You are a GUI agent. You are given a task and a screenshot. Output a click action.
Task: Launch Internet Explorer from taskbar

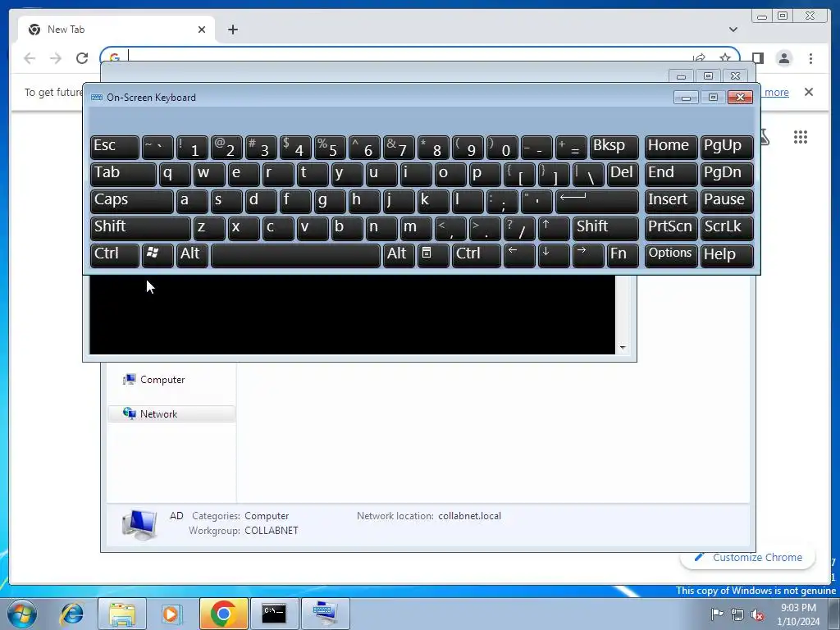(x=72, y=614)
